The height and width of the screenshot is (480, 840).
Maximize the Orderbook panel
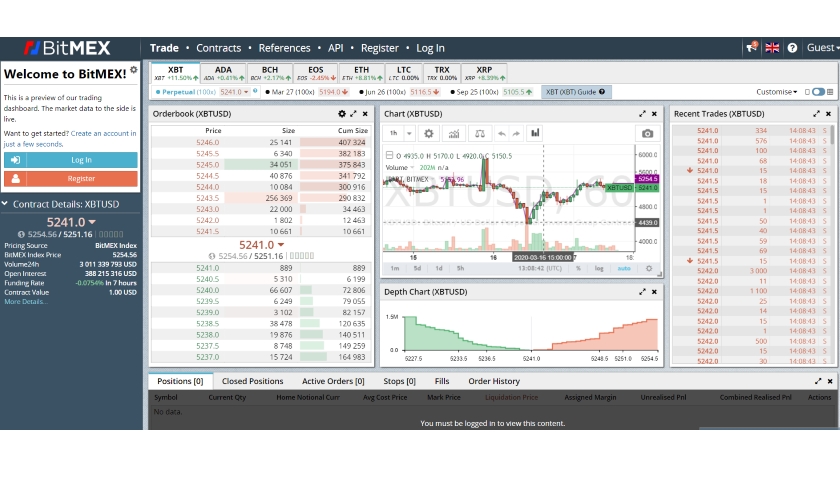(x=354, y=114)
